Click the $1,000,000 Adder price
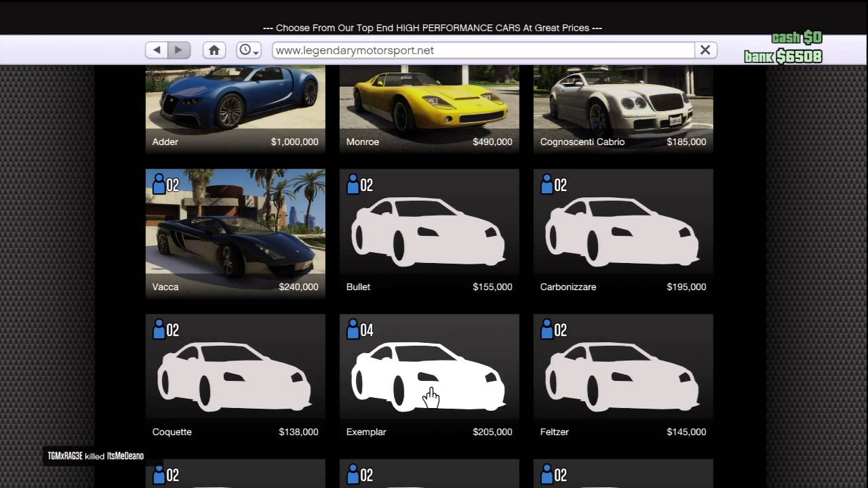The width and height of the screenshot is (868, 488). (294, 142)
